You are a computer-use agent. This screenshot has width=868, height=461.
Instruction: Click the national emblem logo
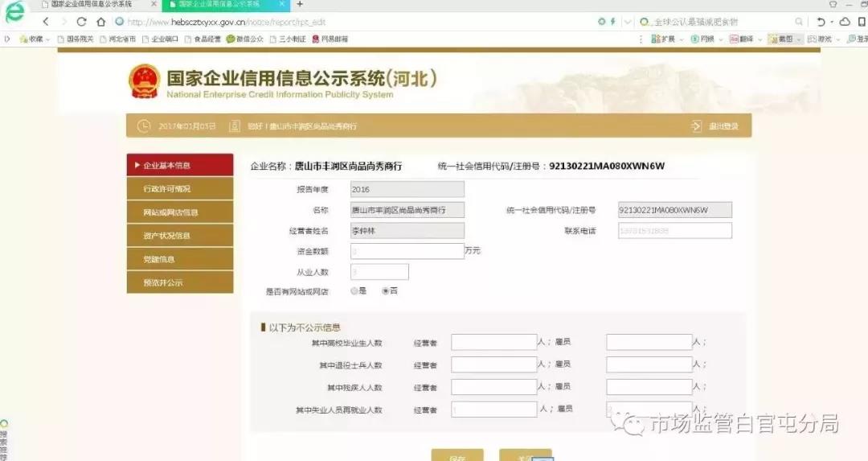[x=145, y=82]
